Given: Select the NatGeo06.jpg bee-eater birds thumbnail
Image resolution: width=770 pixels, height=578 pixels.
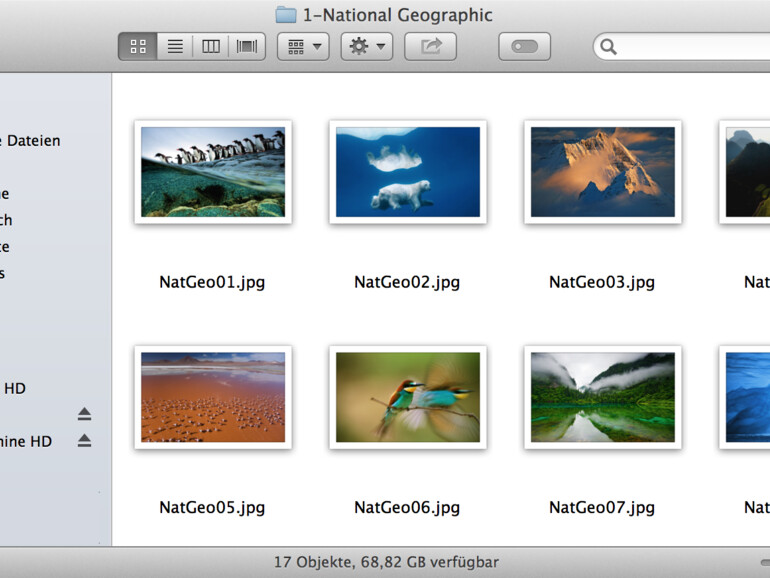Looking at the screenshot, I should click(x=408, y=397).
